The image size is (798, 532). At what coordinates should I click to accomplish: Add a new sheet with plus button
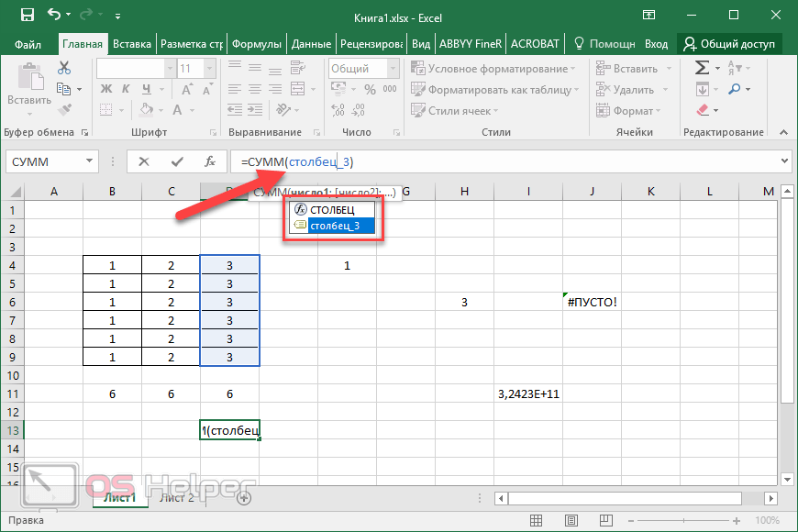point(244,498)
